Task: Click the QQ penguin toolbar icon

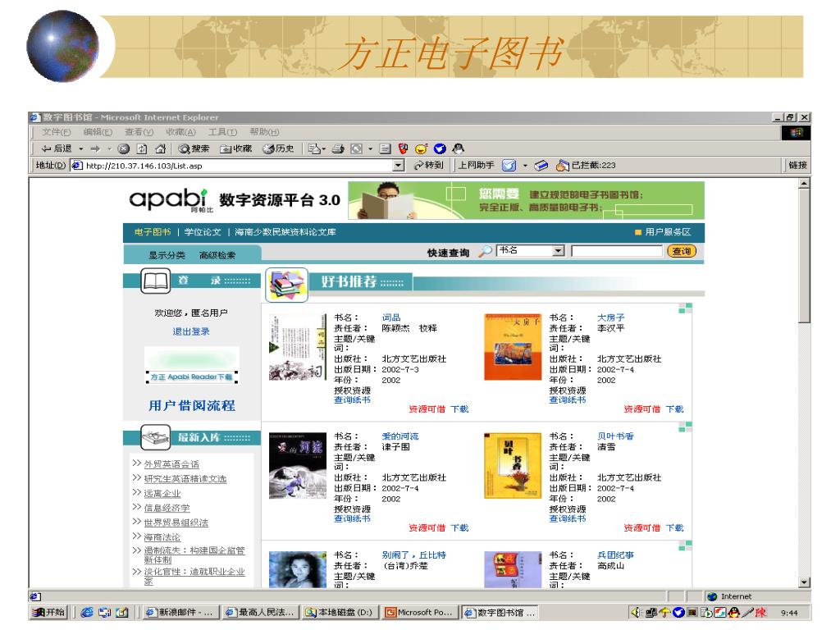Action: pyautogui.click(x=458, y=148)
